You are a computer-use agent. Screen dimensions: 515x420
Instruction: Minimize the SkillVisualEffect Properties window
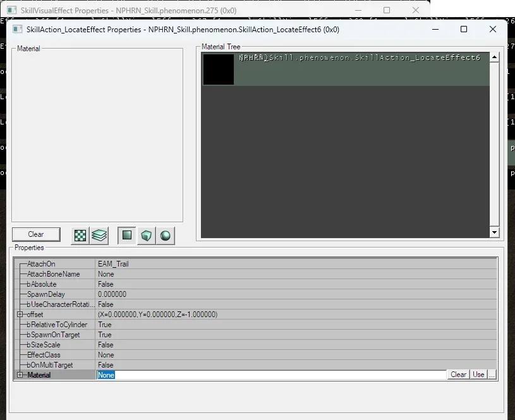coord(358,10)
